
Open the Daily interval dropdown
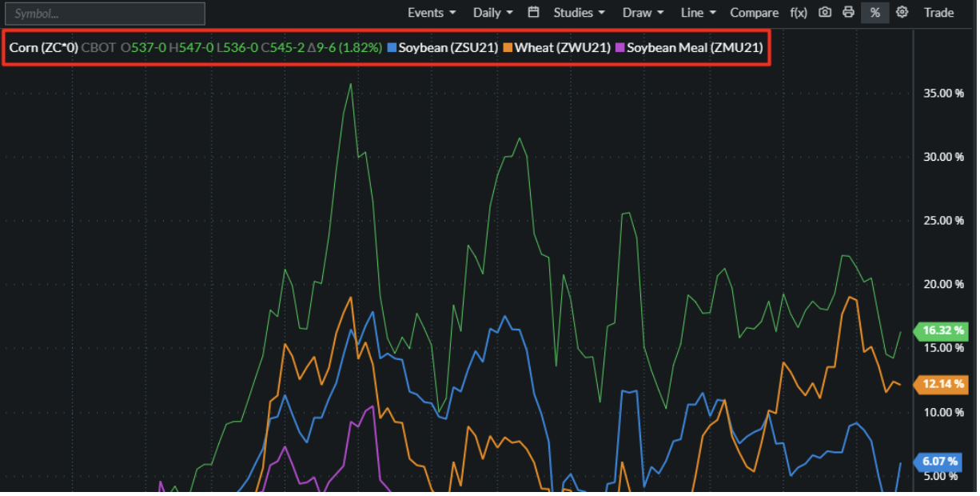492,13
